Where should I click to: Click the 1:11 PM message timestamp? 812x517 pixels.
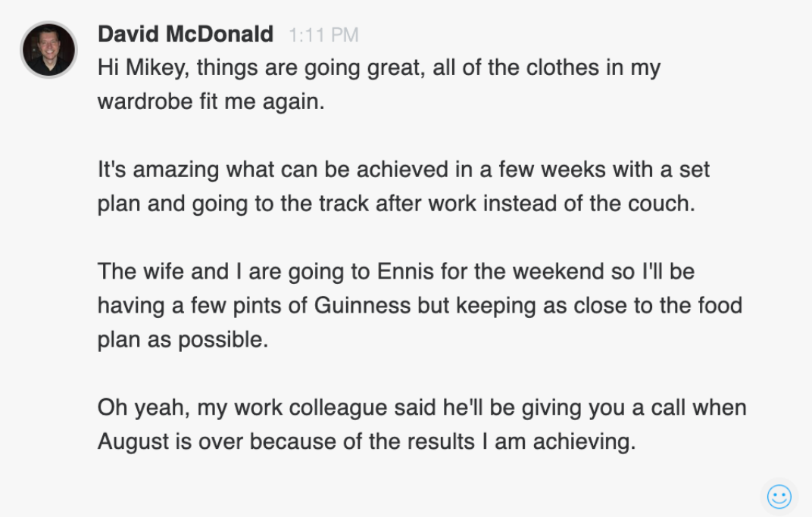[323, 35]
